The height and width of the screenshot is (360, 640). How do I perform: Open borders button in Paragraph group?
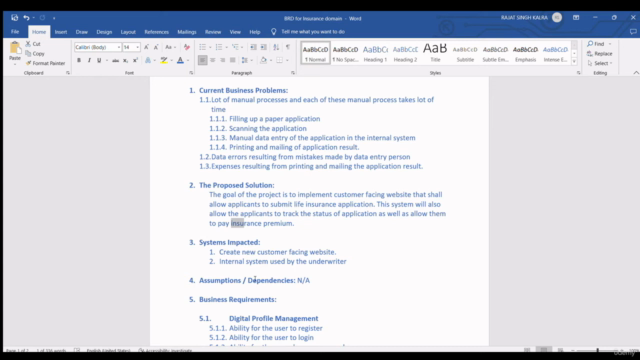point(279,60)
